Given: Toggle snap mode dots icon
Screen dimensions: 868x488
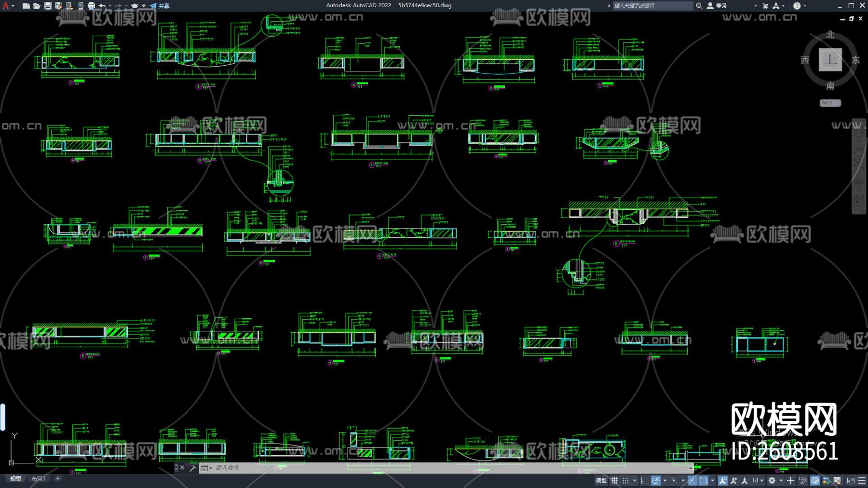Looking at the screenshot, I should (625, 481).
